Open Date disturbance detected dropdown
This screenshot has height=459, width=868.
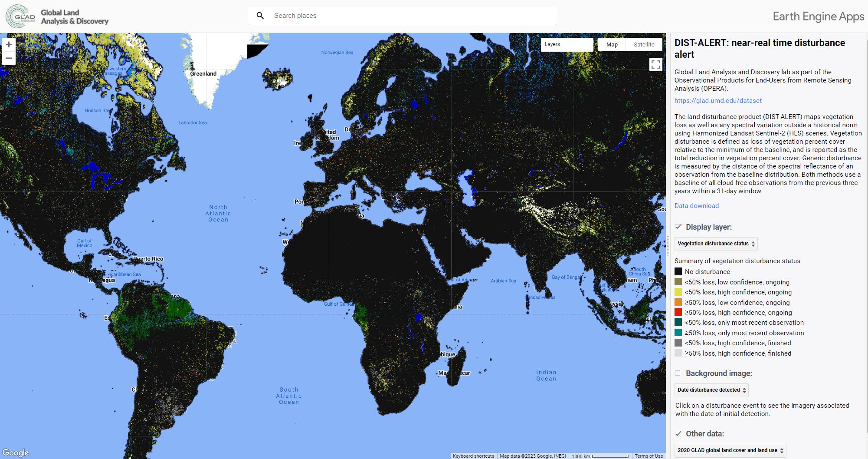pyautogui.click(x=711, y=390)
